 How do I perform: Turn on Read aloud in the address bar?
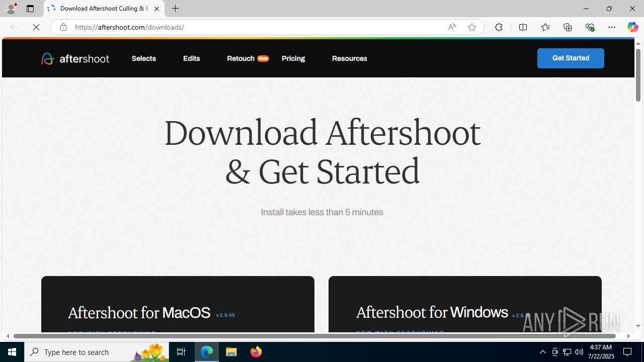click(x=452, y=27)
